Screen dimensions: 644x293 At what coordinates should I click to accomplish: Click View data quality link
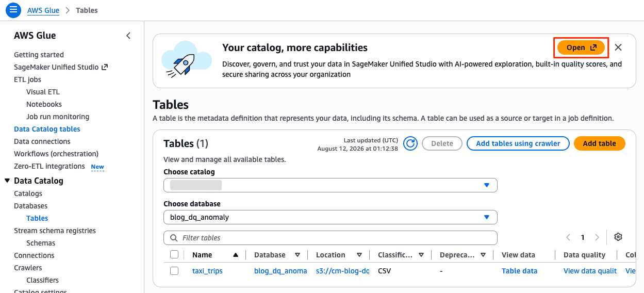[x=590, y=271]
